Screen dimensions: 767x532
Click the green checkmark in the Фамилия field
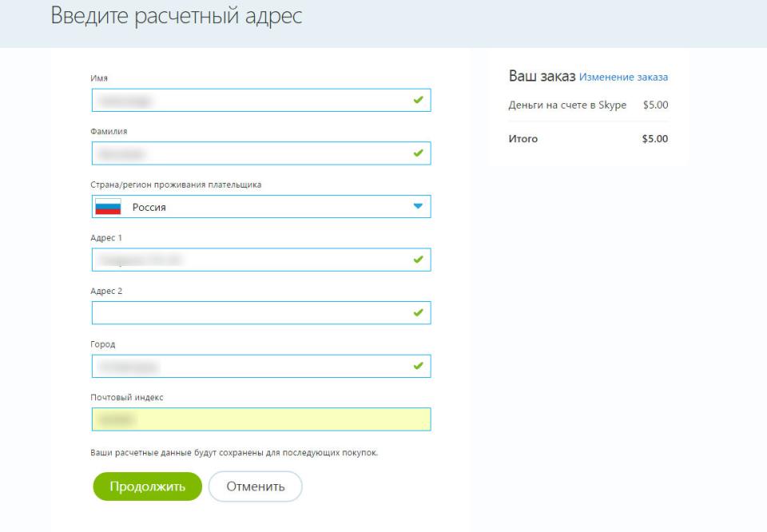click(417, 153)
